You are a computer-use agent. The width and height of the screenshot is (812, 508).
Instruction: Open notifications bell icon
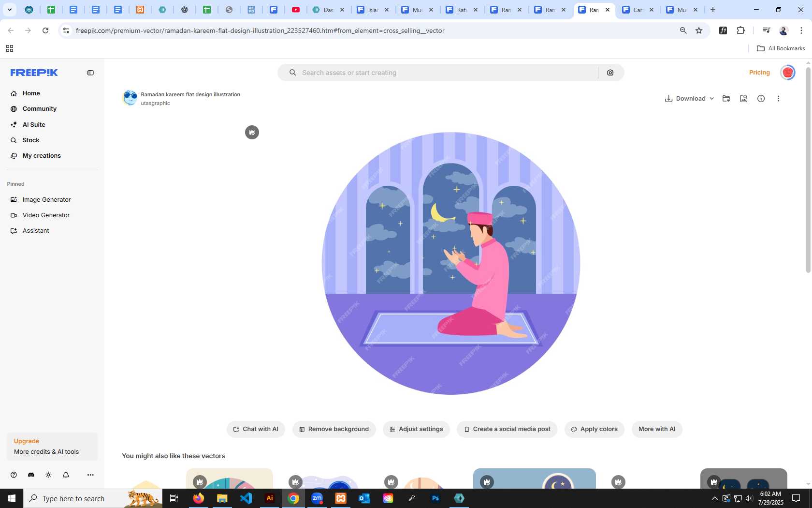pyautogui.click(x=66, y=475)
